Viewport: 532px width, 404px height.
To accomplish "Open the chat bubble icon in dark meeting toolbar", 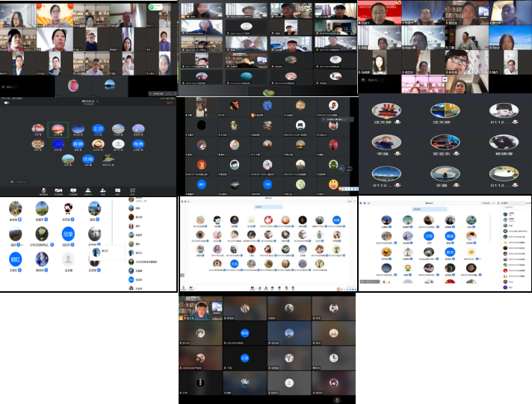I will (118, 190).
